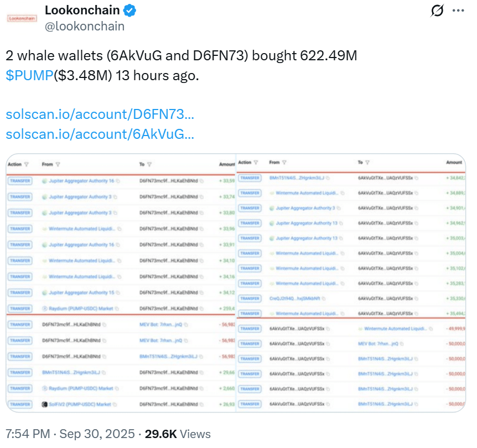Open the solscan.io/account/D6FN73 link
The height and width of the screenshot is (448, 477).
(x=100, y=114)
